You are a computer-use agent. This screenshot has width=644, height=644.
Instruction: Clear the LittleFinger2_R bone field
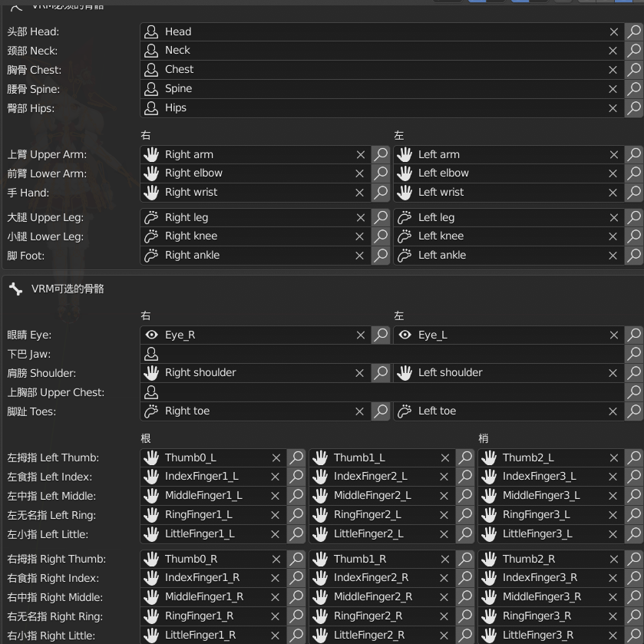point(444,636)
